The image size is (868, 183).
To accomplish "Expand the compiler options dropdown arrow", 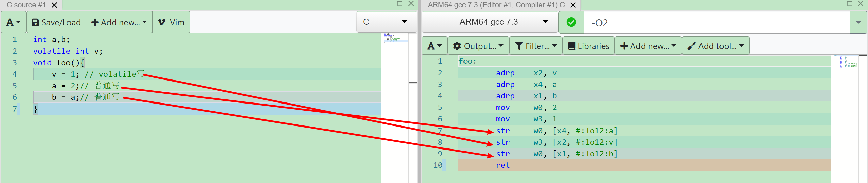I will (859, 23).
